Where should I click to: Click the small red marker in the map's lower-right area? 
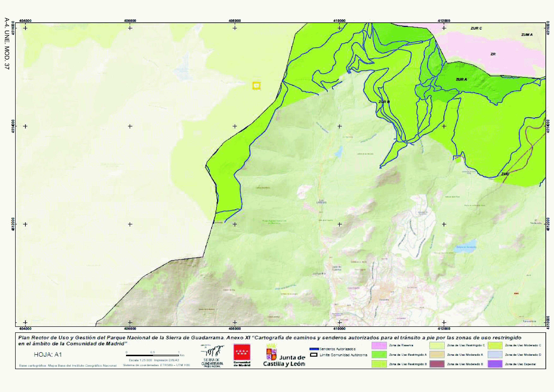[x=516, y=293]
